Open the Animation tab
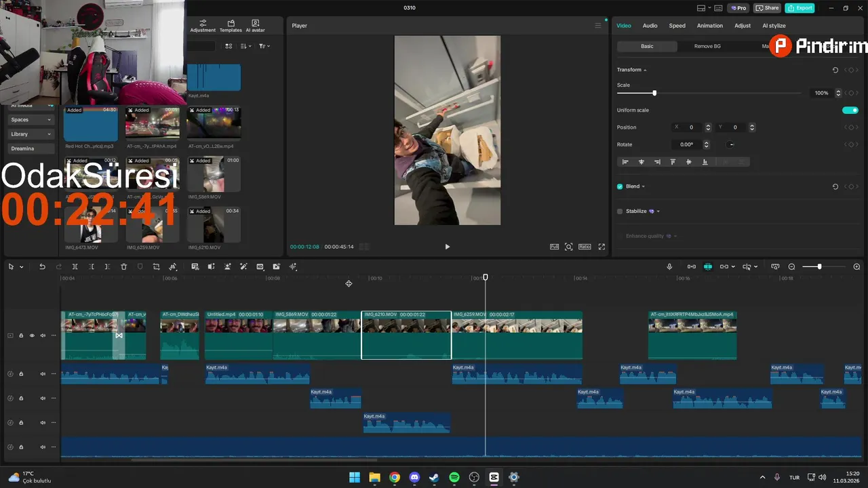 (x=709, y=26)
